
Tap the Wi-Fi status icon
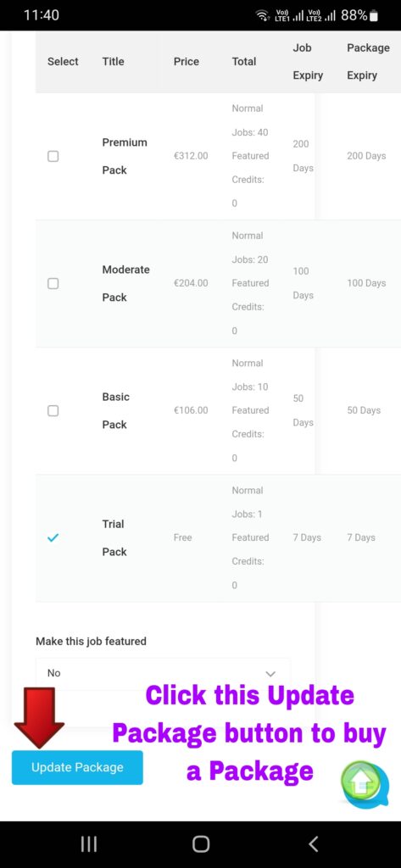(x=262, y=15)
